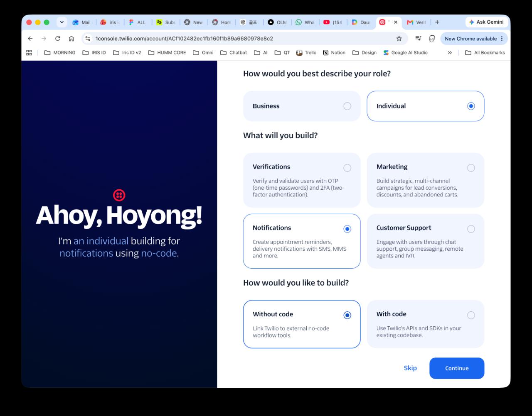Close the active Twilio tab
This screenshot has height=416, width=532.
coord(395,22)
